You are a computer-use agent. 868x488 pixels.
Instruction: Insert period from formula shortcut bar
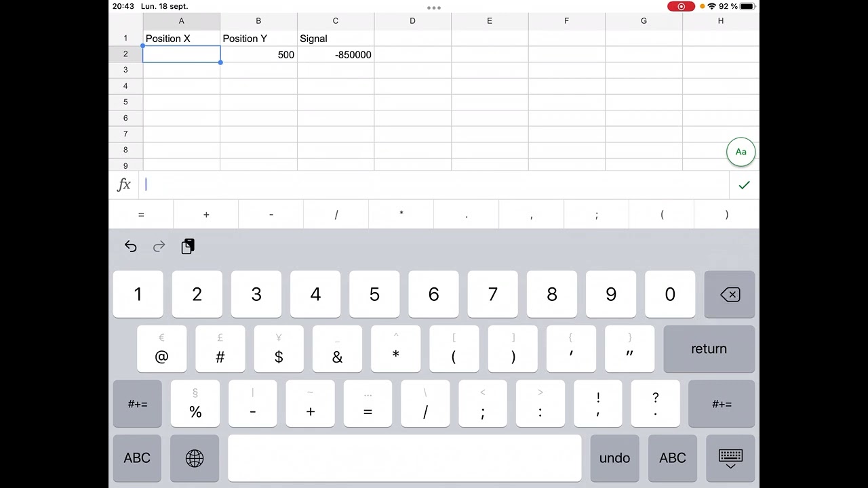point(467,215)
